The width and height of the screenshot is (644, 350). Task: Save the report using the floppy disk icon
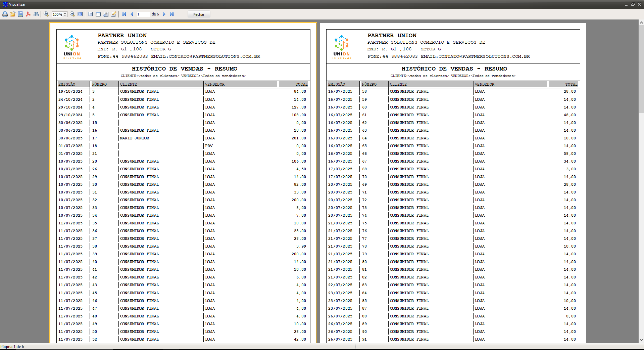[20, 14]
